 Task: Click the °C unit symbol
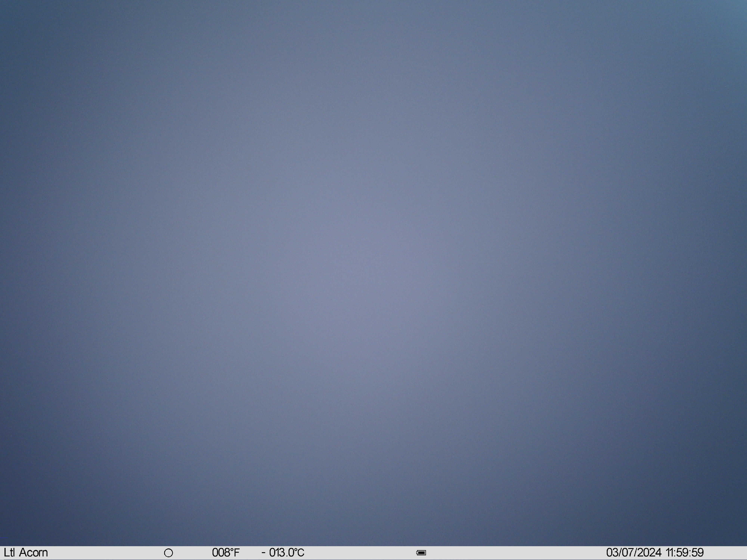(299, 553)
